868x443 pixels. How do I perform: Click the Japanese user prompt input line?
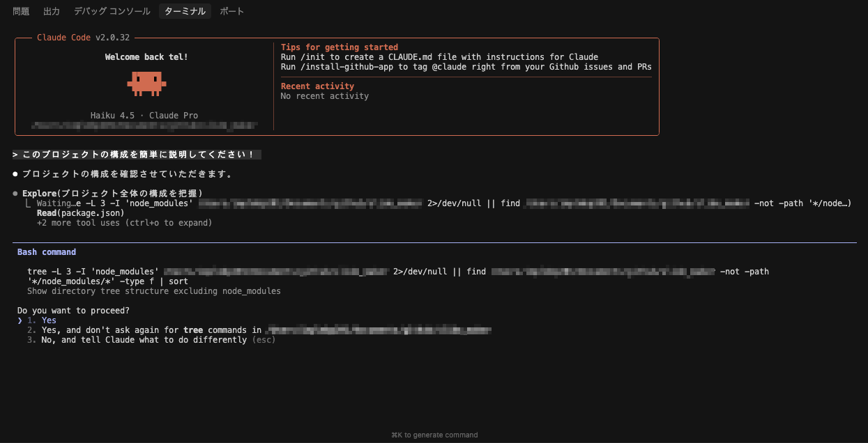[x=137, y=155]
